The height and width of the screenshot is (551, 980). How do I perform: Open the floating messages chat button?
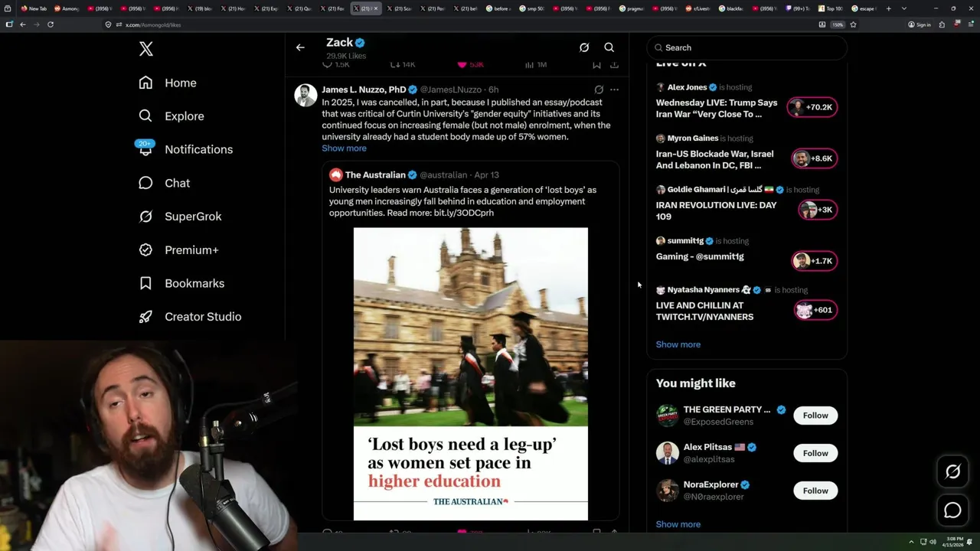tap(952, 510)
